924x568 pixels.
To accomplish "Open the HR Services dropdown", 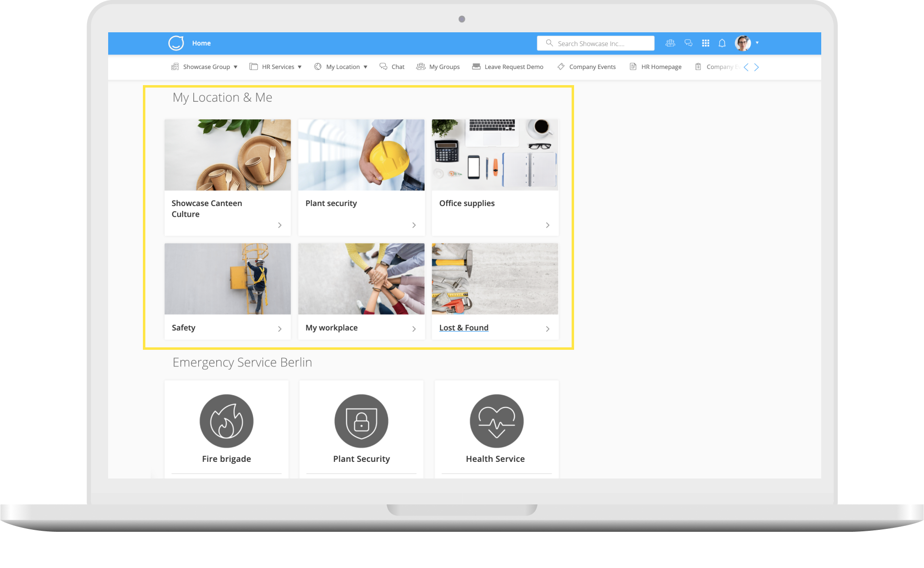I will [300, 67].
